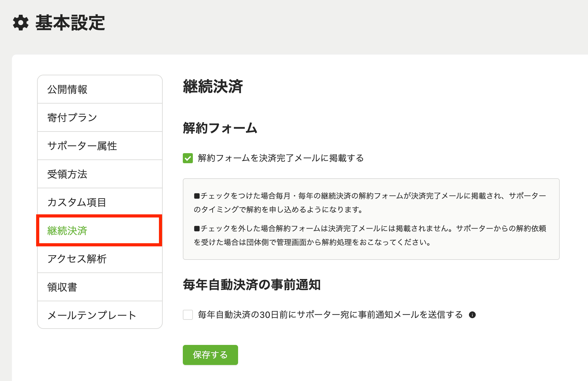The image size is (588, 381).
Task: Open アクセス解析 settings
Action: [100, 259]
